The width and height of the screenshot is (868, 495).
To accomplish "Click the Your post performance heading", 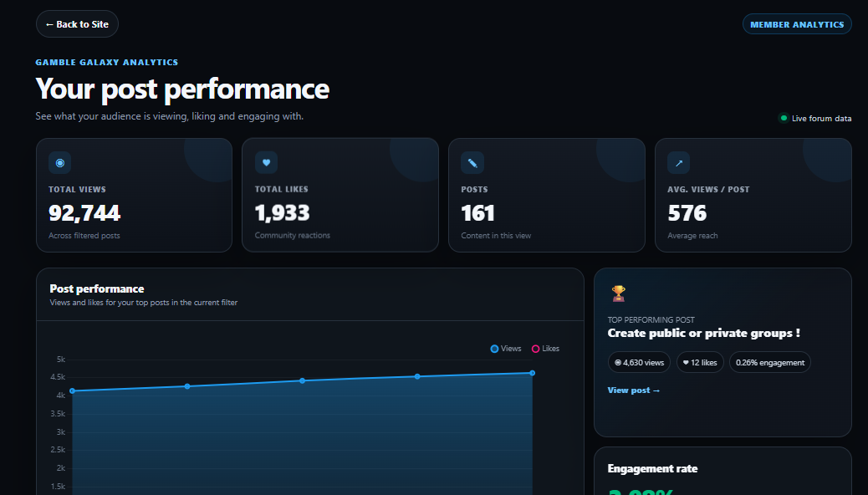I will pyautogui.click(x=182, y=89).
